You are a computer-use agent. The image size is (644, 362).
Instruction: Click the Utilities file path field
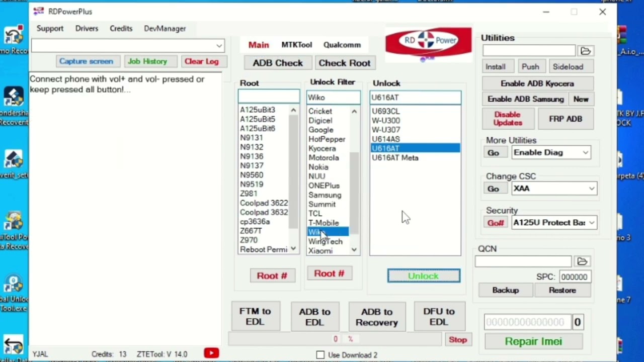pos(529,51)
